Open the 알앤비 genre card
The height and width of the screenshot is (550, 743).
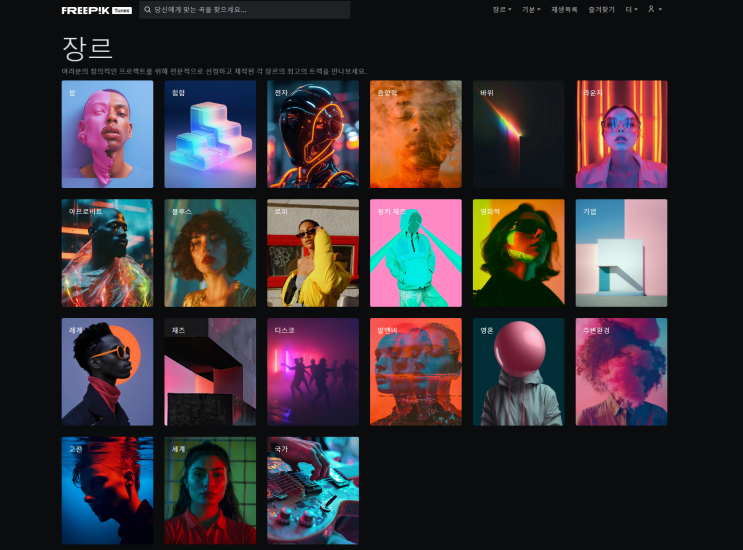(x=416, y=372)
